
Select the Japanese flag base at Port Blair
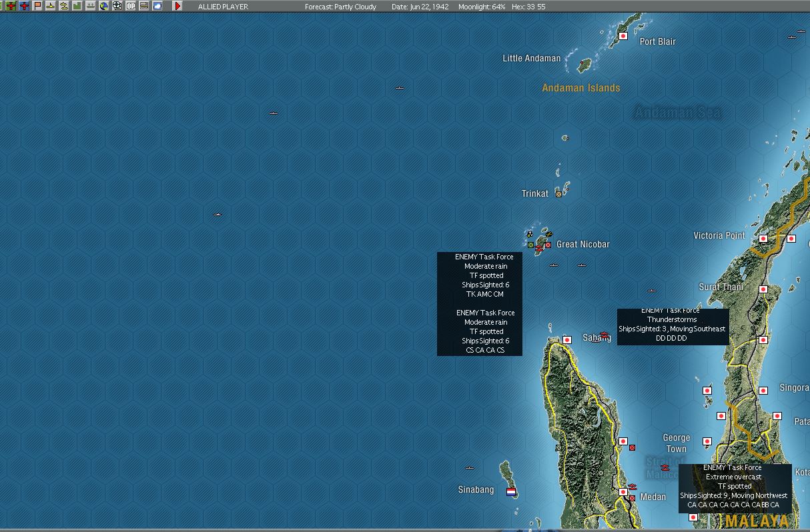623,36
